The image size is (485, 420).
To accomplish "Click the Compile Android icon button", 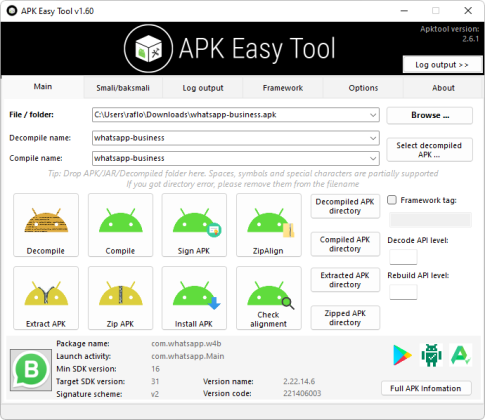I will pos(120,225).
